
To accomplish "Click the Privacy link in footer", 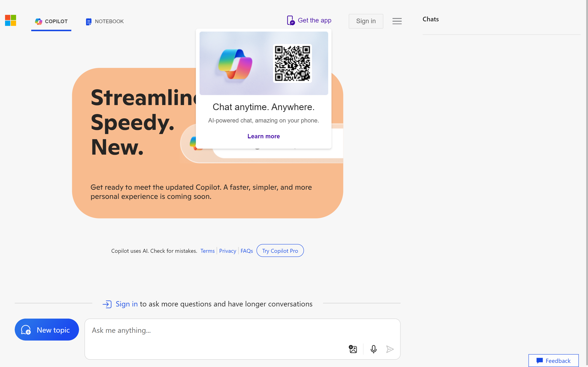I will tap(227, 250).
